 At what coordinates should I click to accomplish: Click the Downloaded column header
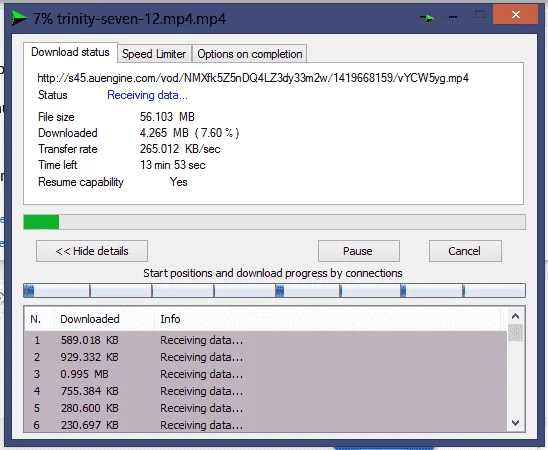pos(104,319)
